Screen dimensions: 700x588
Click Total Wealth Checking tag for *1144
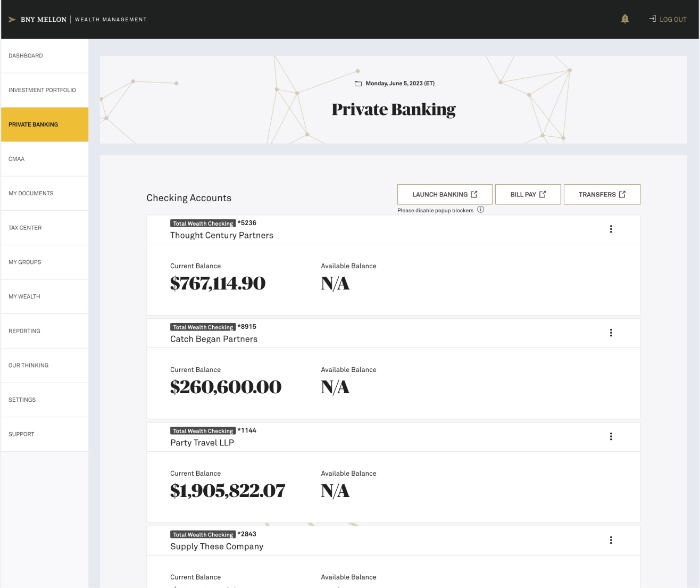203,431
